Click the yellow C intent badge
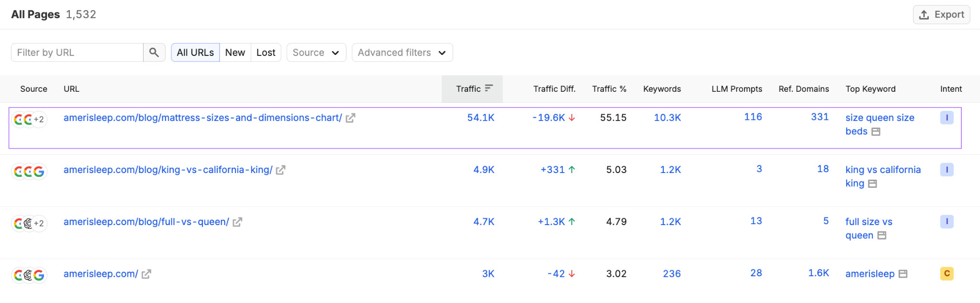Screen dimensions: 980x303 pyautogui.click(x=947, y=274)
